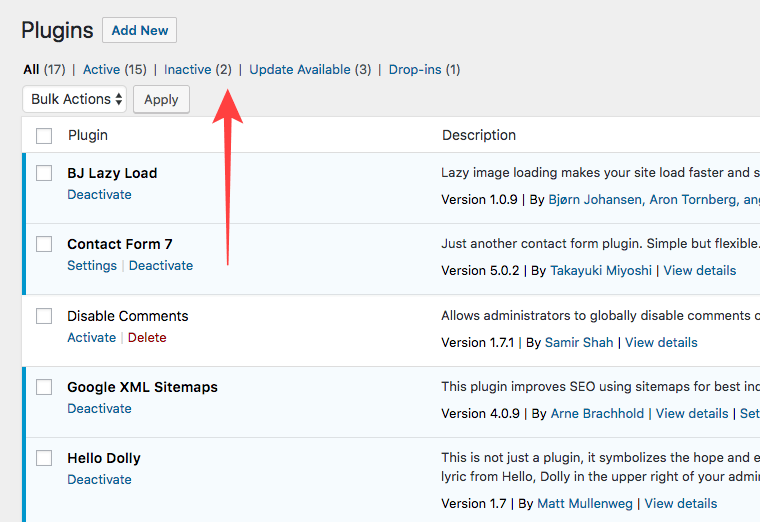The height and width of the screenshot is (522, 760).
Task: Activate the Disable Comments plugin
Action: tap(92, 337)
